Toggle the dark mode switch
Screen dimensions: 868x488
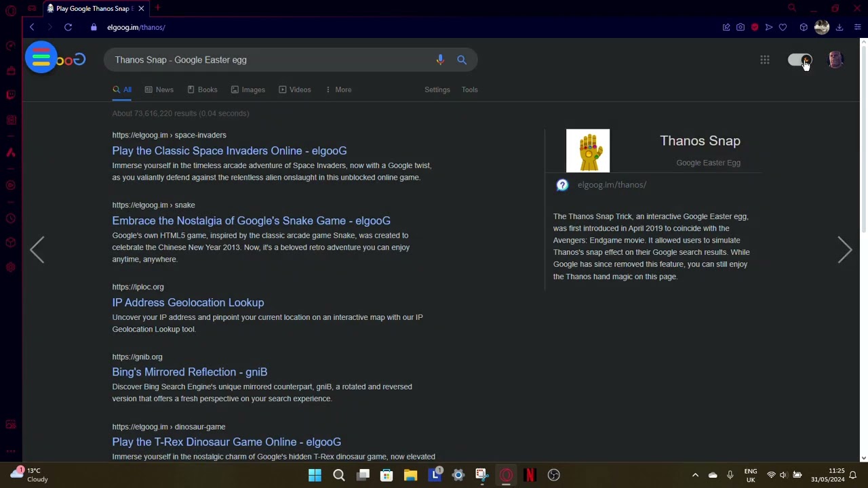pos(800,60)
